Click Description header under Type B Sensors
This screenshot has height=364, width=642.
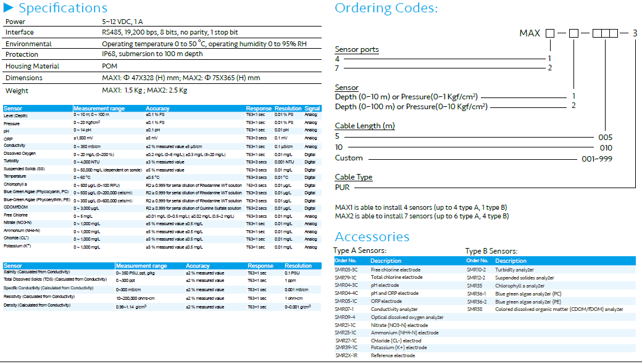point(511,261)
